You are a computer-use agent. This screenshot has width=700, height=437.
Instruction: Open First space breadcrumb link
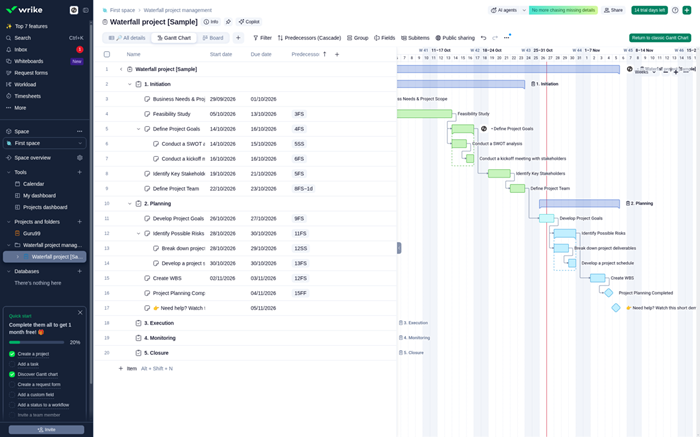pos(122,10)
